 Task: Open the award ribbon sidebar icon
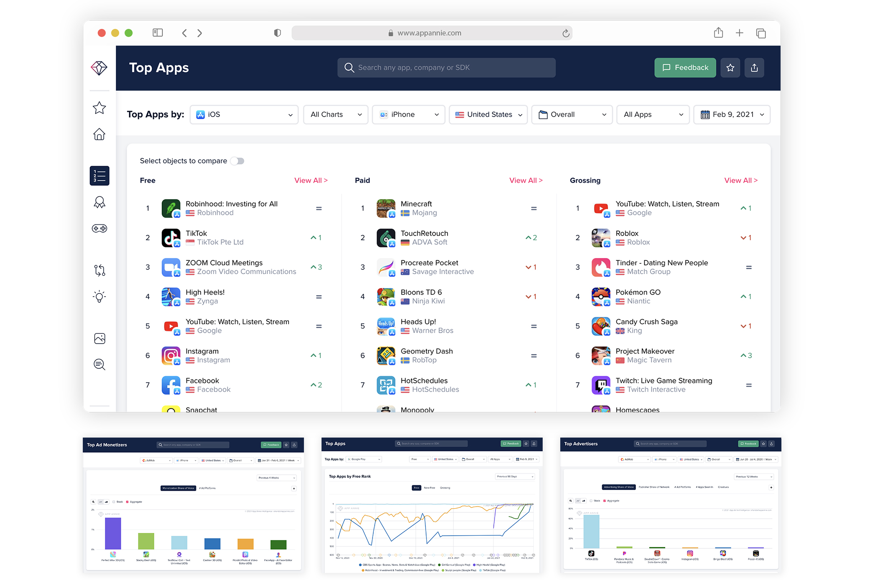[100, 202]
